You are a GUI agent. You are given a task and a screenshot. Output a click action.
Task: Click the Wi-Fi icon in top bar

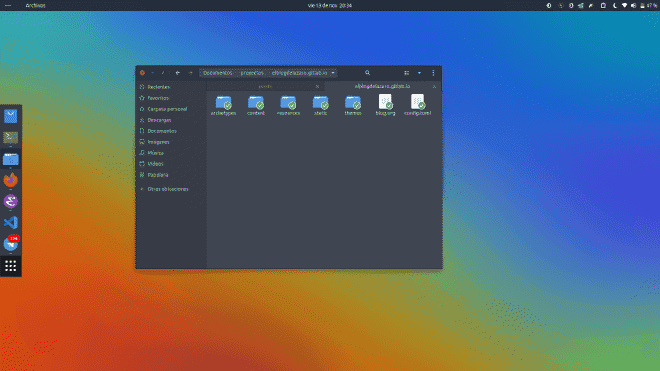pyautogui.click(x=624, y=5)
